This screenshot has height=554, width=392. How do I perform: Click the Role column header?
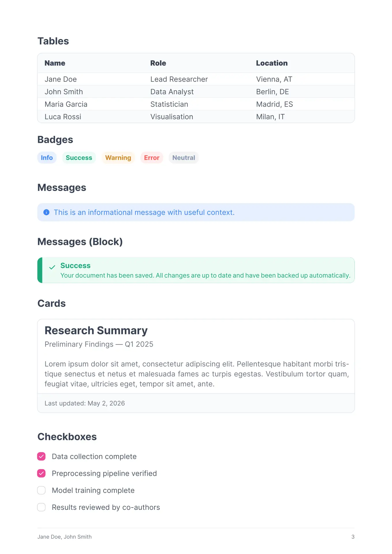click(158, 63)
